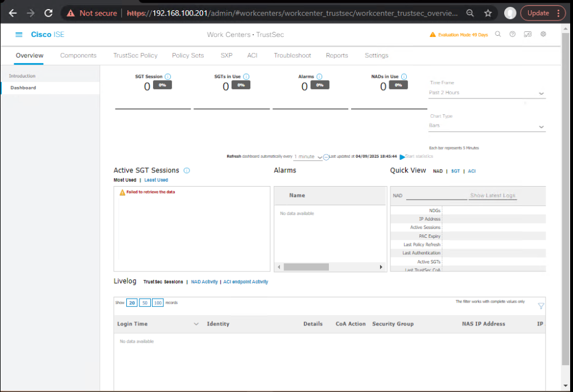
Task: Show 100 records in Livelog
Action: tap(158, 303)
